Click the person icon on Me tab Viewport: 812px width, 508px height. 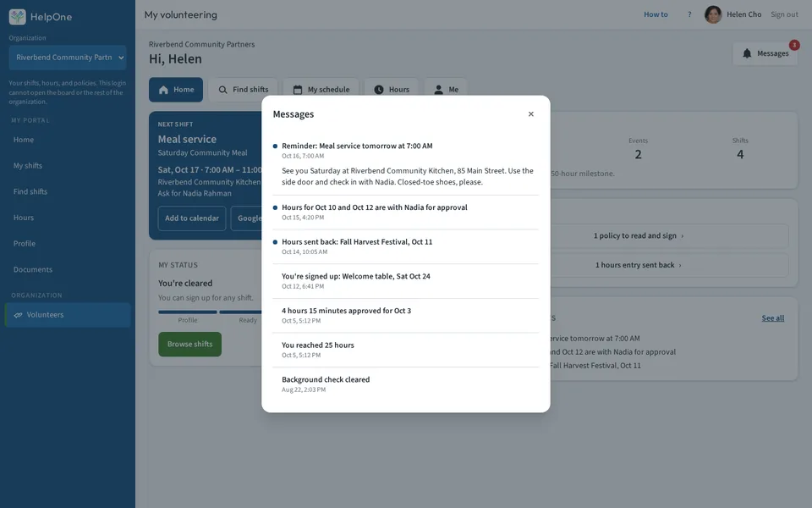[438, 90]
